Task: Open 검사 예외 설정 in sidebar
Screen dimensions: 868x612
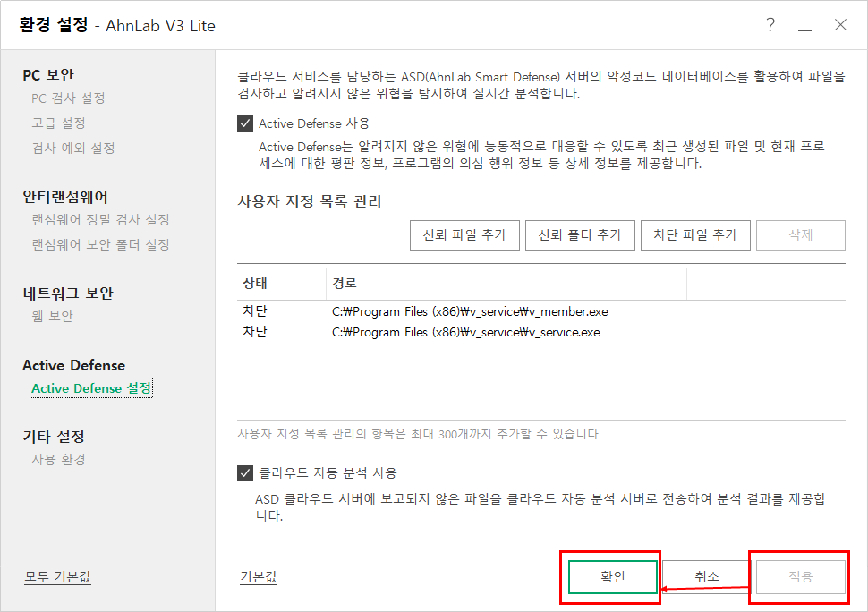Action: click(73, 148)
